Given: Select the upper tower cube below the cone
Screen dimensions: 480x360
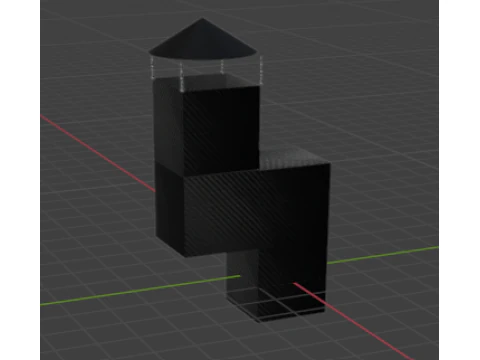Looking at the screenshot, I should (206, 125).
